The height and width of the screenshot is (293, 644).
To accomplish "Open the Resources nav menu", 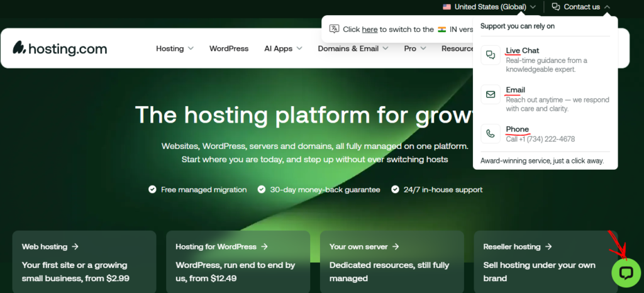I will coord(458,48).
